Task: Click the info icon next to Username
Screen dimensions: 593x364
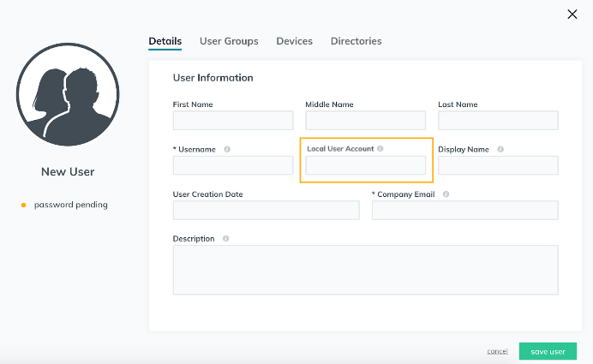Action: click(x=227, y=149)
